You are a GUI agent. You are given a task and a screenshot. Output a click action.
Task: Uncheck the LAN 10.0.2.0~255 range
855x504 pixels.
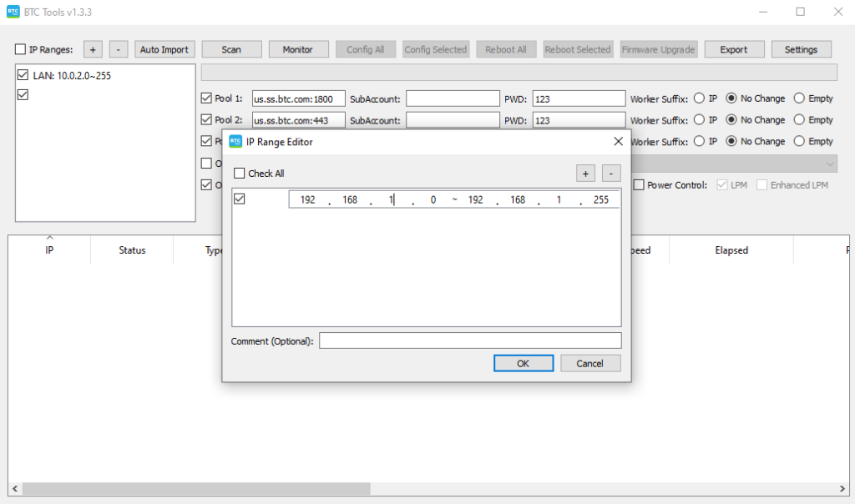(x=21, y=74)
